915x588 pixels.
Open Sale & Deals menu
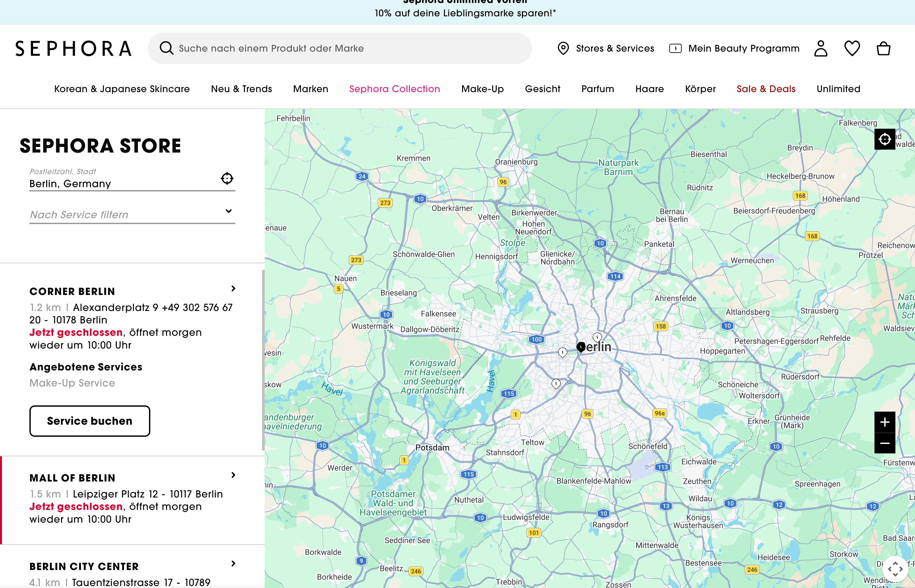(766, 89)
